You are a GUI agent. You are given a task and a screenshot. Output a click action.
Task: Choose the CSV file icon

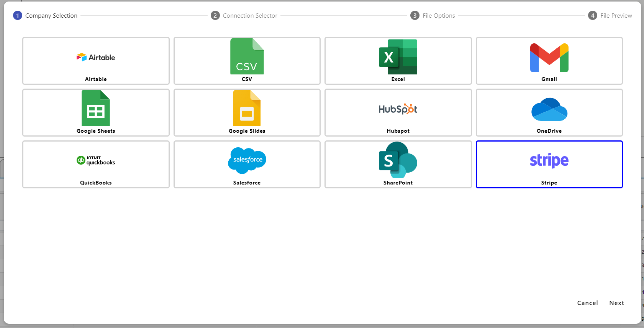[247, 56]
